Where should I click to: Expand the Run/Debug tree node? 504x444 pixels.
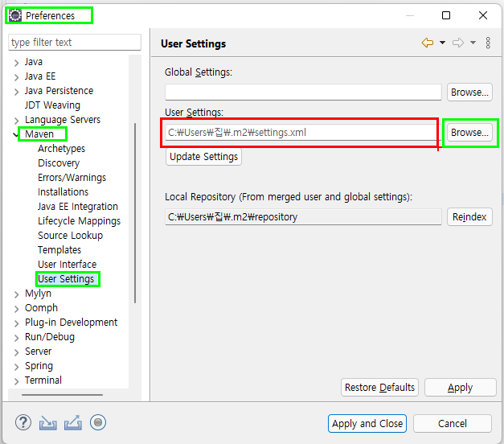tap(16, 338)
